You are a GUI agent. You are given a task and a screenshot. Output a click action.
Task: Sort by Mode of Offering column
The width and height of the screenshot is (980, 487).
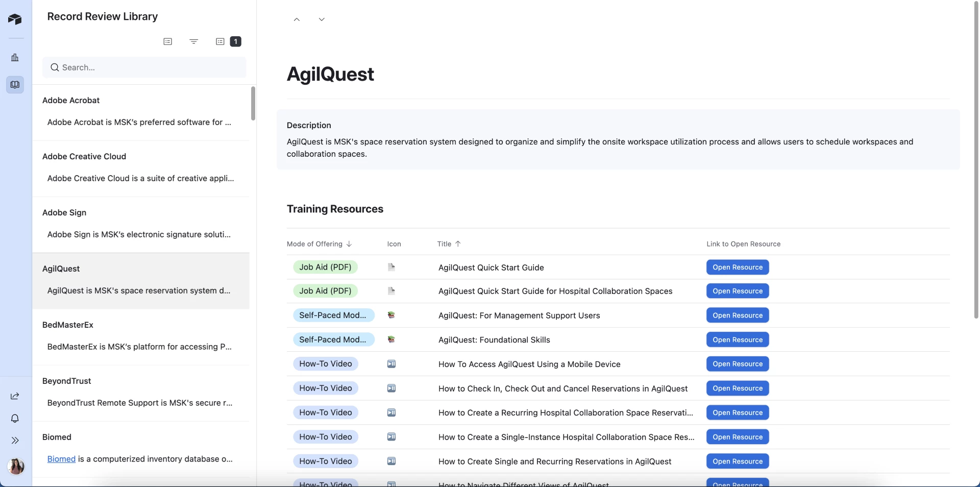(x=319, y=244)
